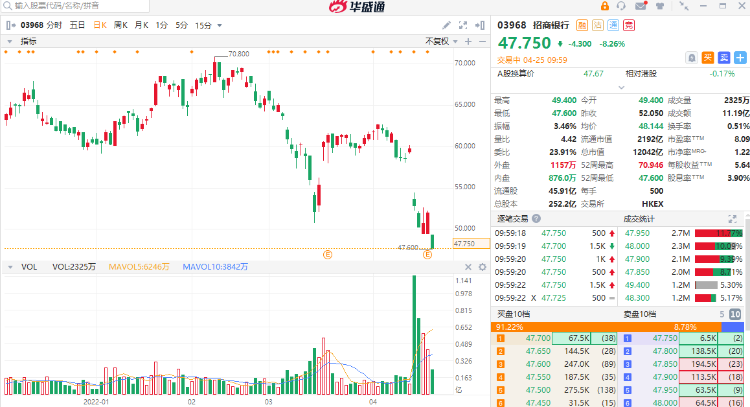Show 10 levels of order book
Viewport: 750px width, 407px height.
(x=735, y=315)
